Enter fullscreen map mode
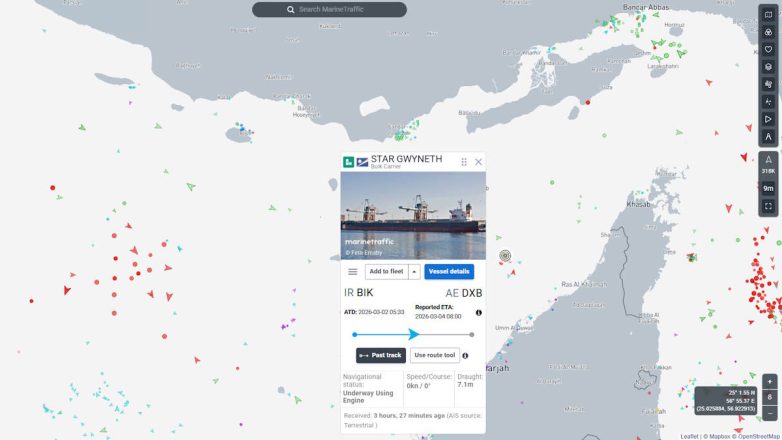Screen dimensions: 782x440 click(768, 206)
